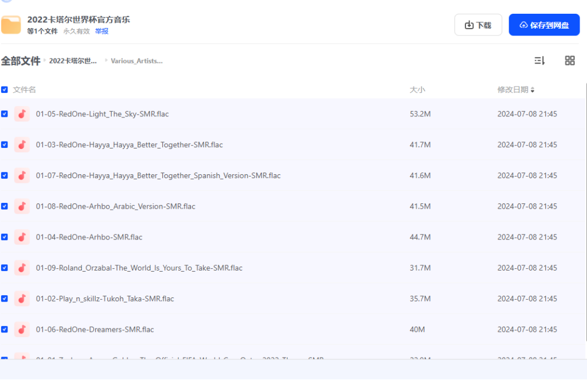This screenshot has width=587, height=392.
Task: Uncheck 01-03 Hayya_Hayya_Better_Together checkbox
Action: [5, 144]
